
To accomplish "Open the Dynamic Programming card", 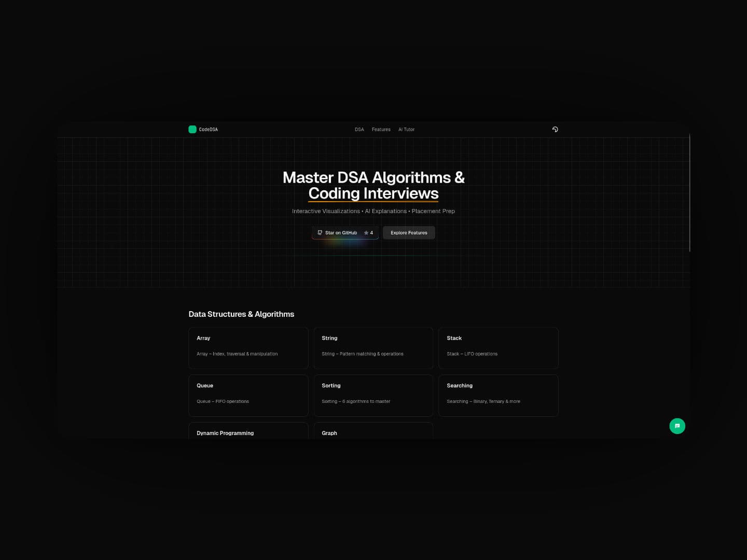I will click(x=248, y=432).
